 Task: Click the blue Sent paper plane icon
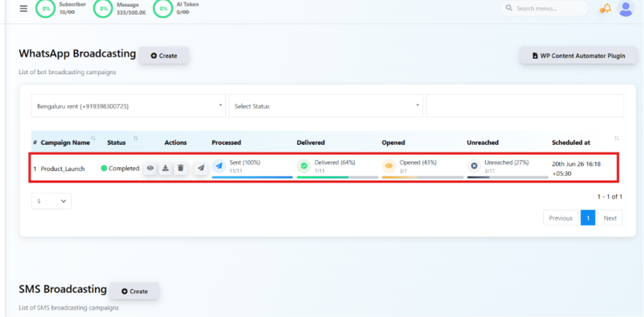point(219,166)
